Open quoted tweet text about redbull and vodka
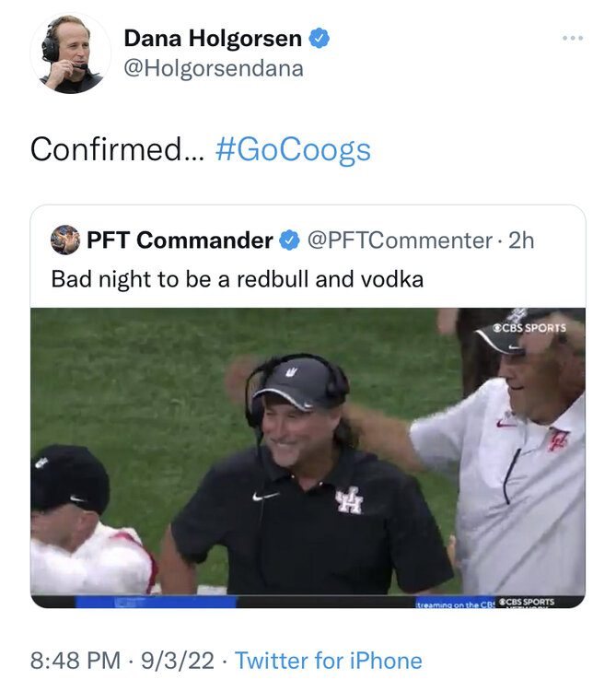Viewport: 616px width, 691px height. 237,278
